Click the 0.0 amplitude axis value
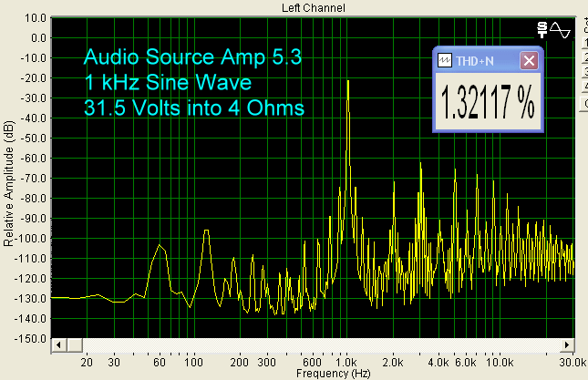The width and height of the screenshot is (588, 380). [x=38, y=38]
